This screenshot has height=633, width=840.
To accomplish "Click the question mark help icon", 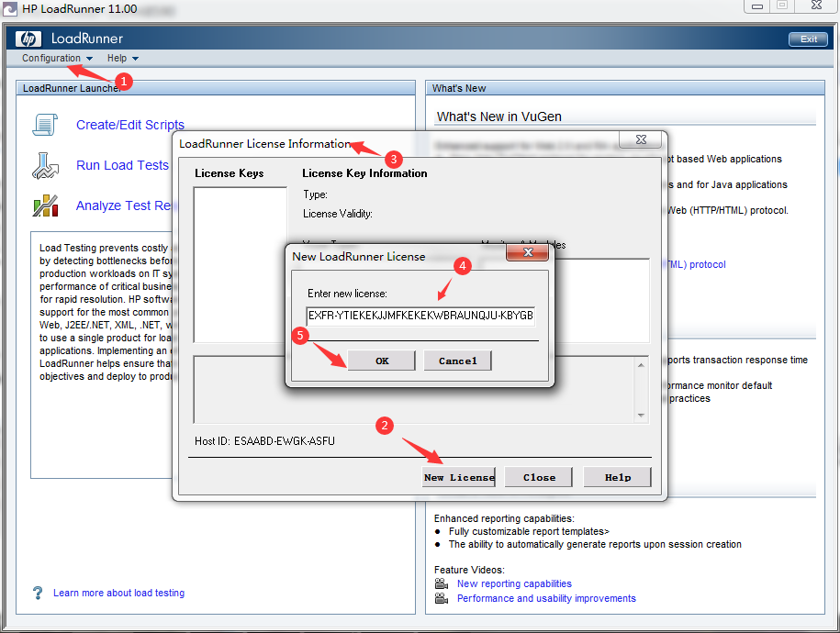I will click(x=38, y=593).
